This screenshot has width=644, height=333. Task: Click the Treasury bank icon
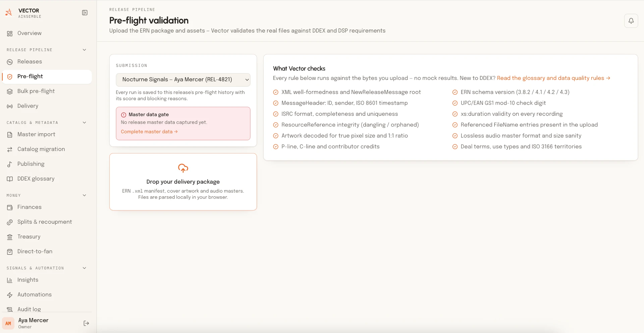point(10,237)
